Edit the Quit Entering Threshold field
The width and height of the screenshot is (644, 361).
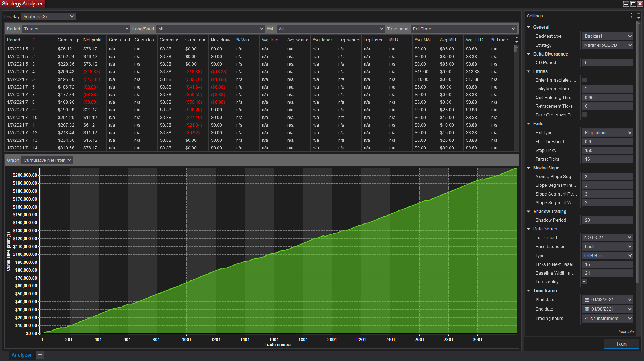[x=608, y=98]
